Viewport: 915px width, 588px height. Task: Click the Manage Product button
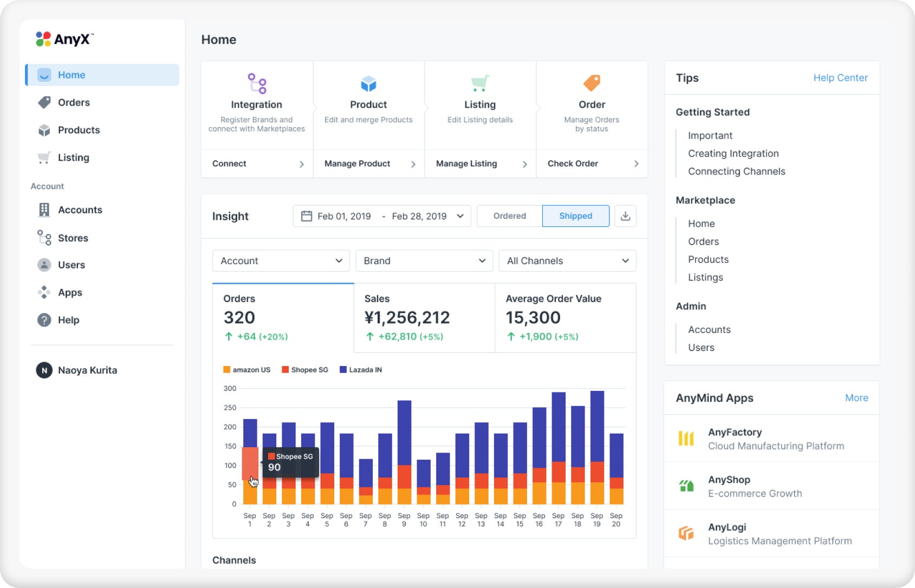pyautogui.click(x=369, y=164)
